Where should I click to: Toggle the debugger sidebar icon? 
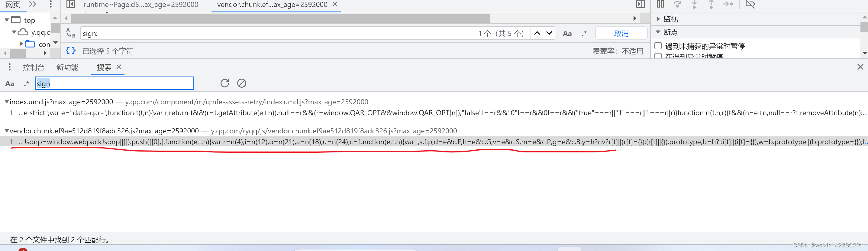640,4
